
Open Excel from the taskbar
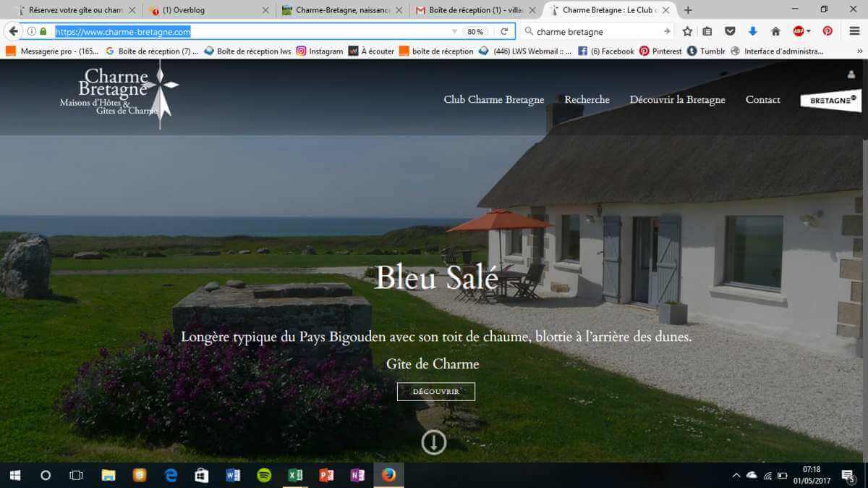(x=295, y=476)
